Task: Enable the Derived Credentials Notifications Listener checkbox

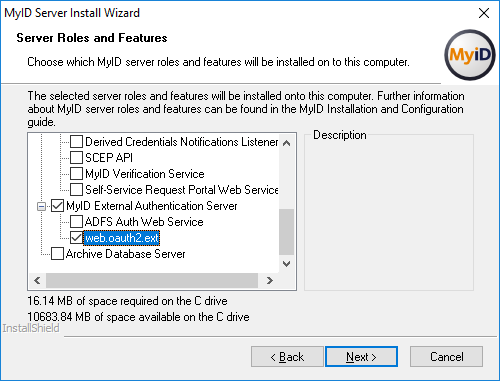Action: tap(76, 142)
